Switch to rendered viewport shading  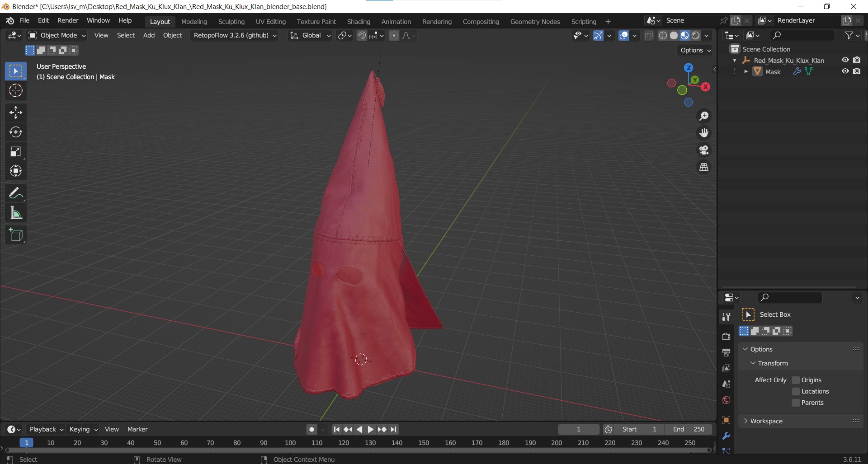[696, 36]
